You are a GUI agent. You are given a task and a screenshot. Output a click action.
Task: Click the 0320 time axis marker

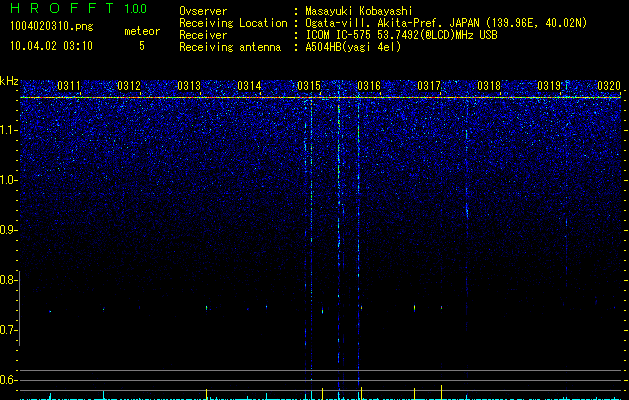[x=609, y=86]
